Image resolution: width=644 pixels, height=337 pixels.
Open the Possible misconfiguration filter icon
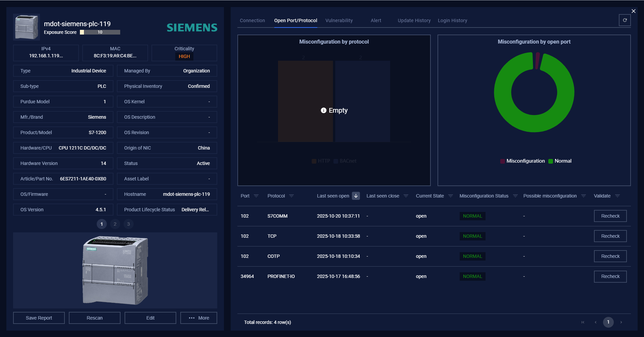(584, 196)
